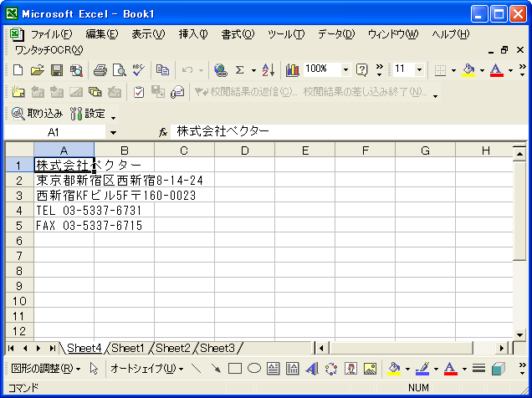532x398 pixels.
Task: Expand the AutoSum dropdown arrow
Action: 253,70
